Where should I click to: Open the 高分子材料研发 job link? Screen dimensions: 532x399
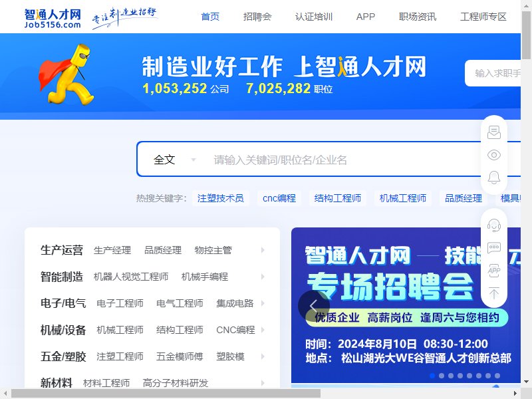(x=176, y=383)
